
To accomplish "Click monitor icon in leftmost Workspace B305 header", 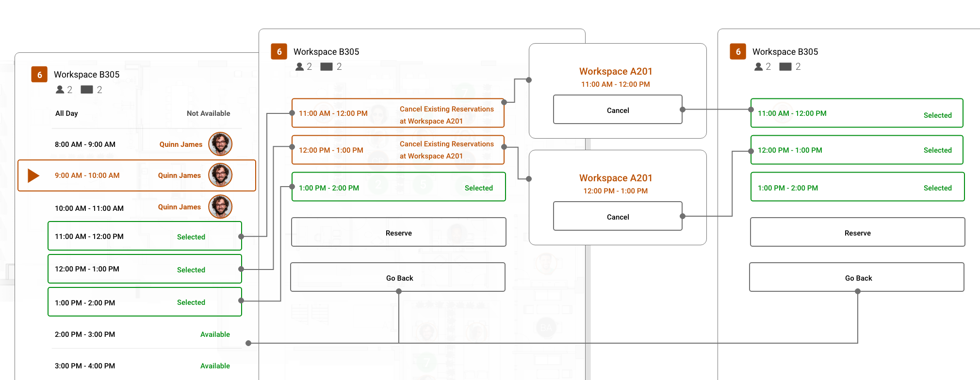I will (x=87, y=90).
